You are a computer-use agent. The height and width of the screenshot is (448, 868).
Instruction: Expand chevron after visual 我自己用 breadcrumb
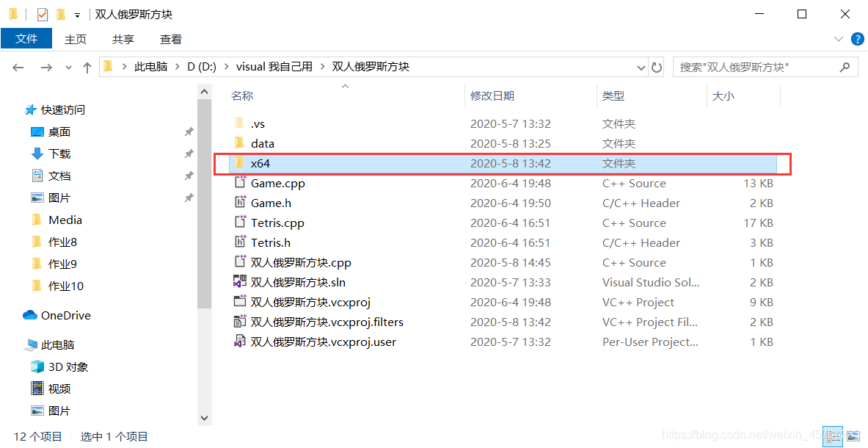pyautogui.click(x=322, y=67)
